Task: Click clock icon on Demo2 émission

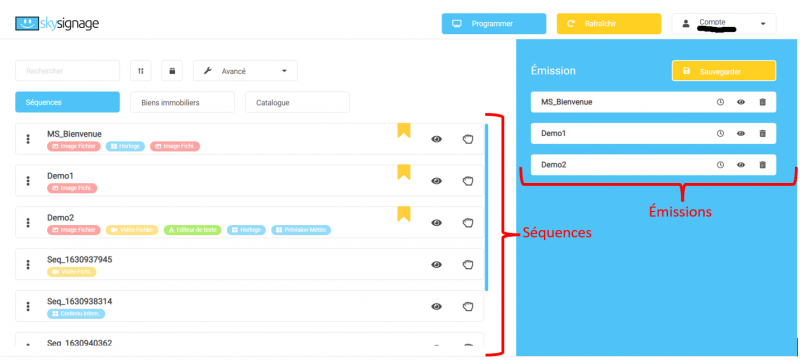Action: pyautogui.click(x=720, y=165)
